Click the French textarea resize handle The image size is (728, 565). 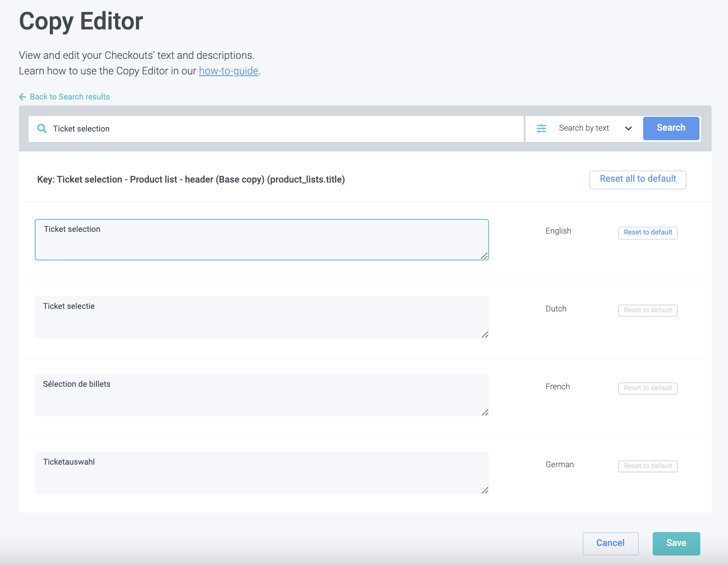point(485,412)
